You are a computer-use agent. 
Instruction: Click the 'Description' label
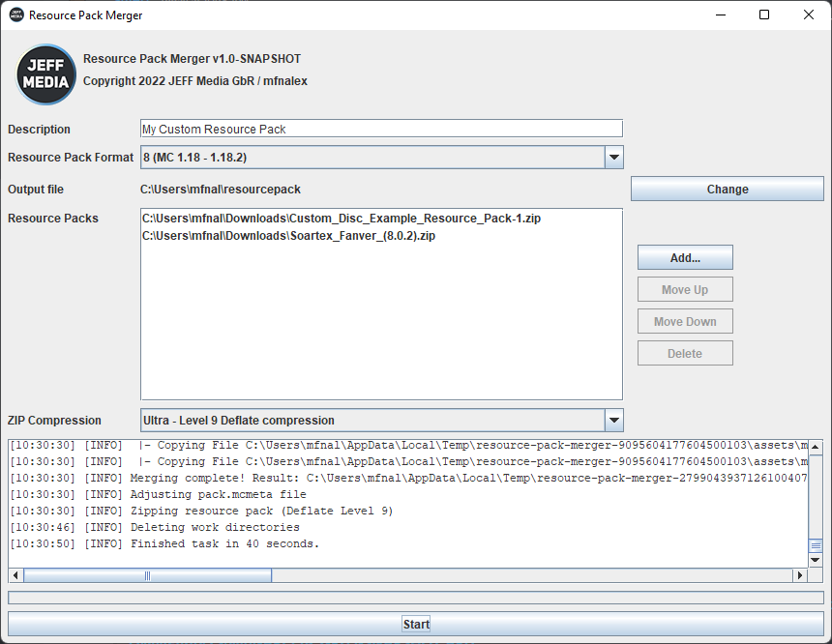(x=39, y=130)
